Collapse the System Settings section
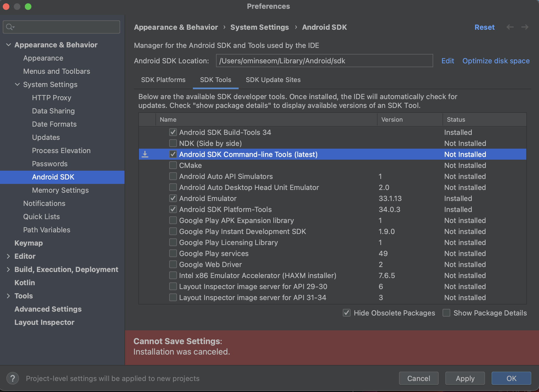 pyautogui.click(x=17, y=85)
